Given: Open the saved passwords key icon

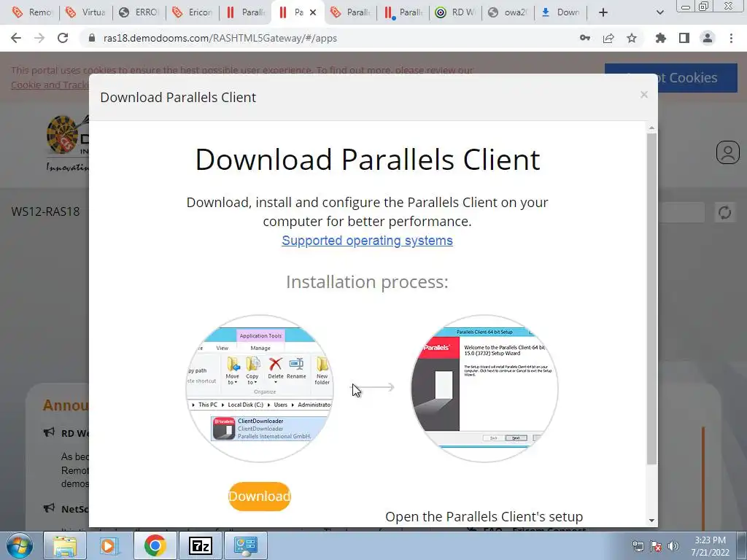Looking at the screenshot, I should tap(584, 38).
